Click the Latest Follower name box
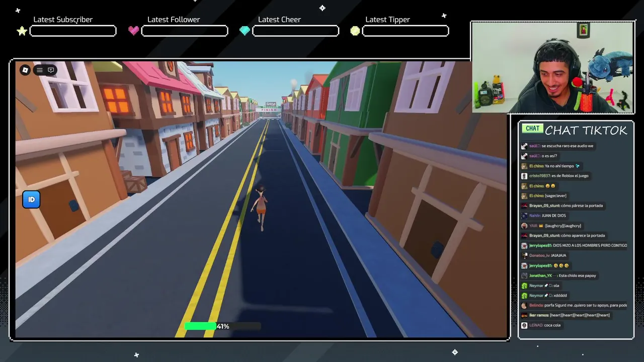 (x=185, y=31)
